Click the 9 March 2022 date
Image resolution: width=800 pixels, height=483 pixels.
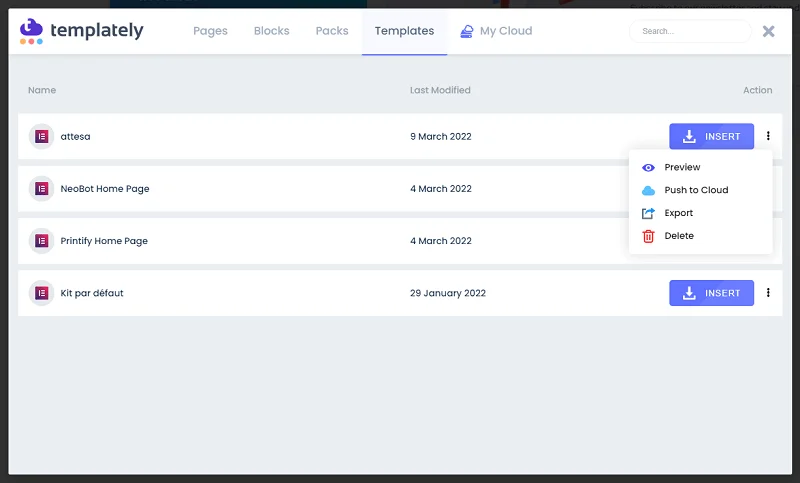click(x=441, y=137)
